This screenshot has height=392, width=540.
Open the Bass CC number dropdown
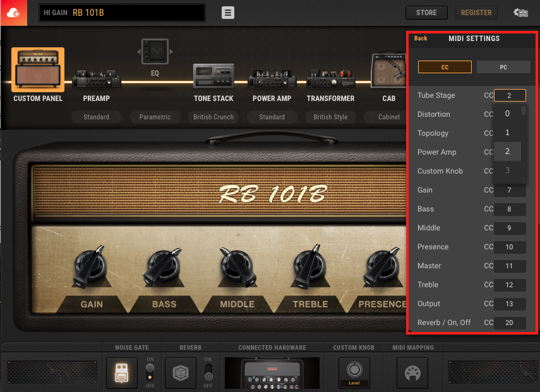[x=510, y=209]
